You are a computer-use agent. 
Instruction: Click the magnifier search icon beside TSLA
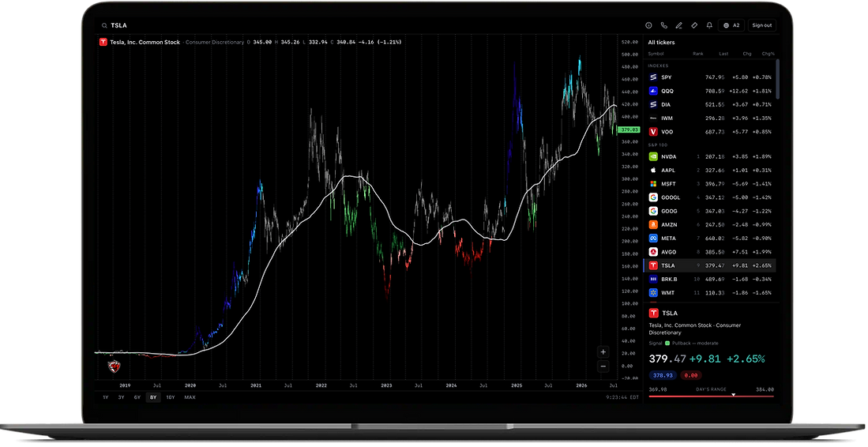[x=104, y=25]
